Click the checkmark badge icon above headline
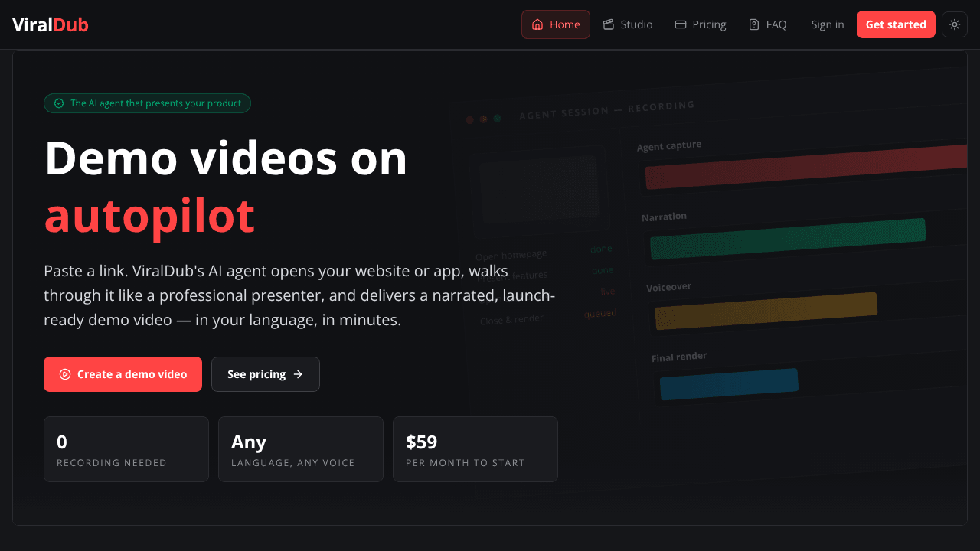 tap(59, 103)
